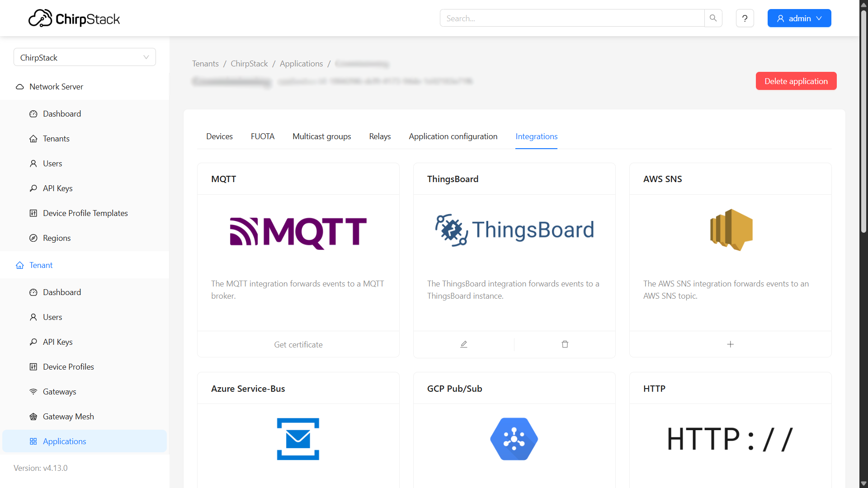Click the search magnifier icon
The height and width of the screenshot is (488, 868).
[x=713, y=18]
